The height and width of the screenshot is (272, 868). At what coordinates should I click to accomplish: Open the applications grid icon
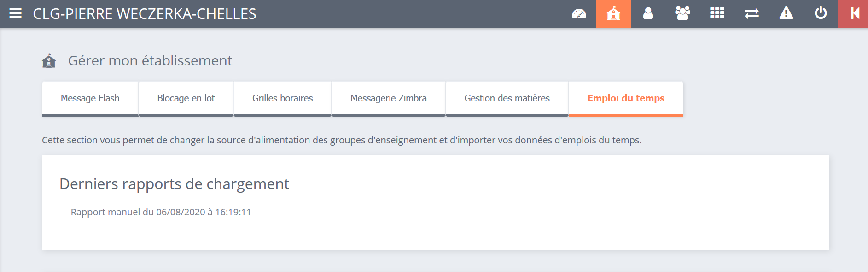click(717, 14)
